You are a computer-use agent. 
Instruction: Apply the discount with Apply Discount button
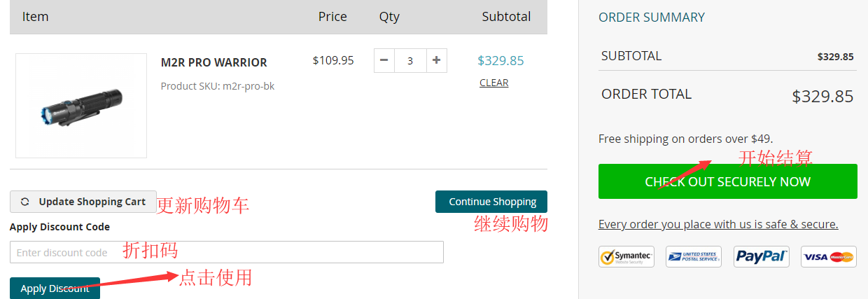[x=55, y=288]
